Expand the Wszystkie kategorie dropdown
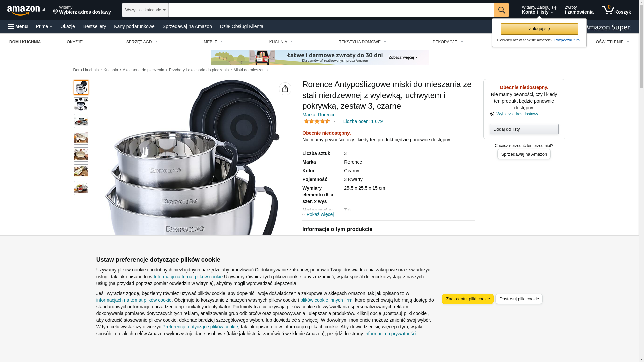The image size is (644, 362). tap(145, 10)
